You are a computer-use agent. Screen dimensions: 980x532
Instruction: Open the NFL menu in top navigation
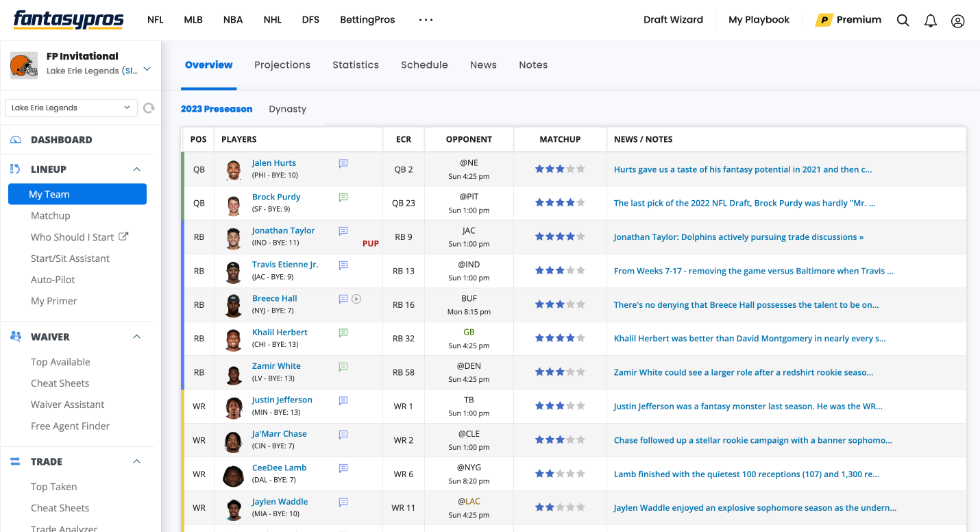point(156,20)
